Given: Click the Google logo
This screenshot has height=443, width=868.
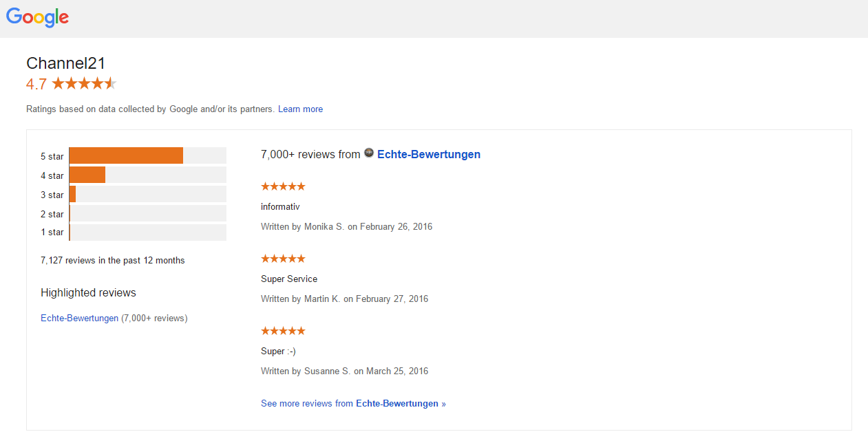Looking at the screenshot, I should pos(37,17).
